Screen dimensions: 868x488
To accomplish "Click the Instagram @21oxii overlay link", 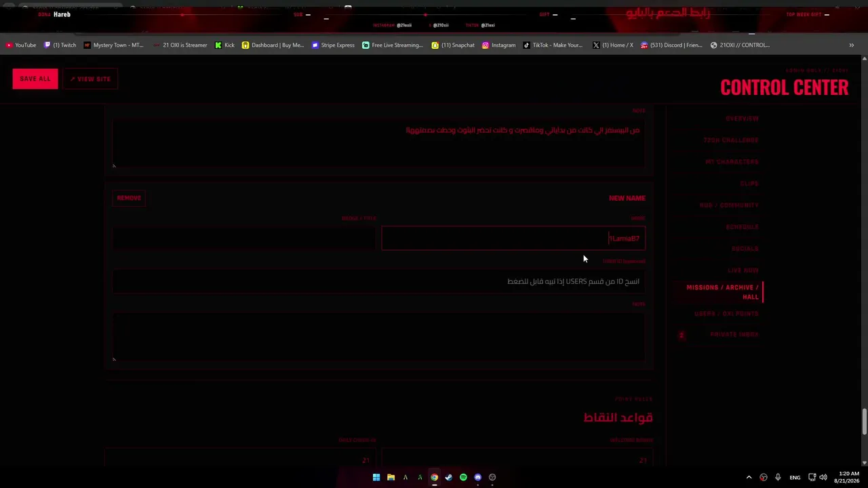I will pos(392,25).
